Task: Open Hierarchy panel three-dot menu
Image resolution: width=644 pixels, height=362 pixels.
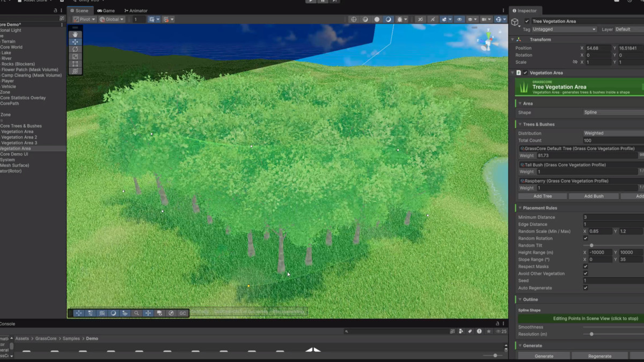Action: point(62,11)
